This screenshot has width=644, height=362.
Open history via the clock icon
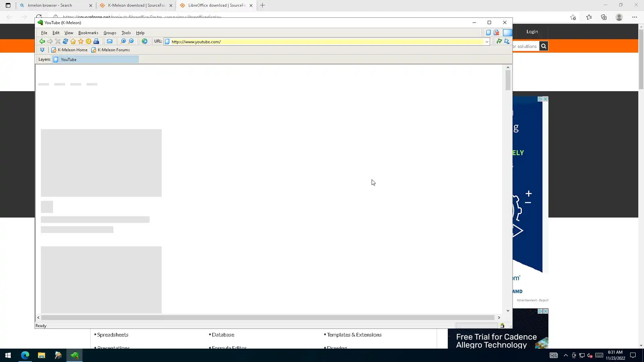click(x=89, y=41)
